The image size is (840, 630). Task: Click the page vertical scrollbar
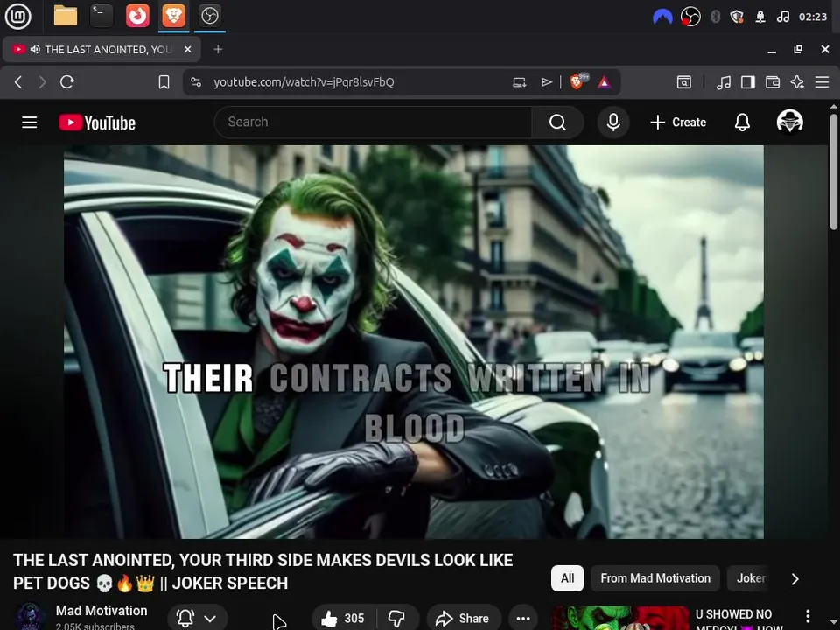834,171
